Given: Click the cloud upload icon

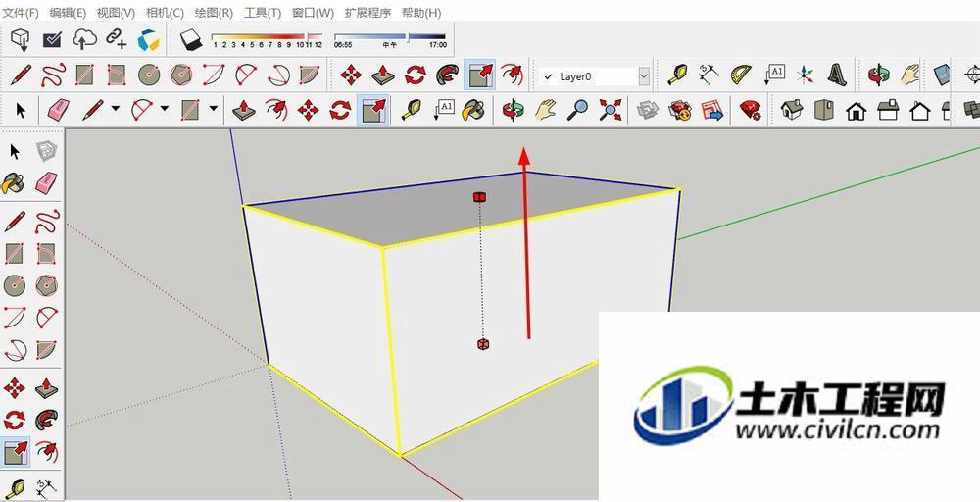Looking at the screenshot, I should click(x=84, y=39).
